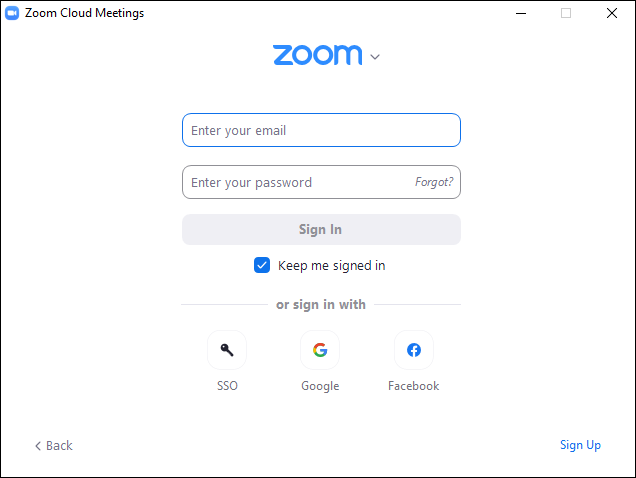The image size is (636, 478).
Task: Click the Zoom camera icon in title bar
Action: coord(12,13)
